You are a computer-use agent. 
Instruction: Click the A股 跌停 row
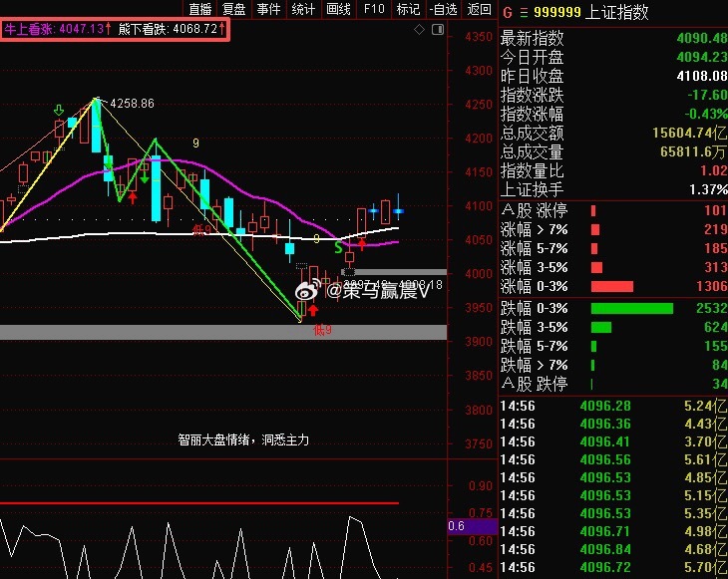(x=613, y=384)
